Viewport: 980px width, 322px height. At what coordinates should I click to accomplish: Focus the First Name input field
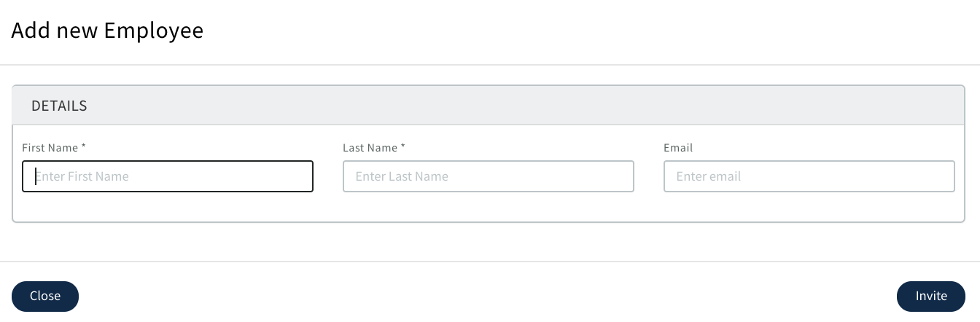[168, 176]
